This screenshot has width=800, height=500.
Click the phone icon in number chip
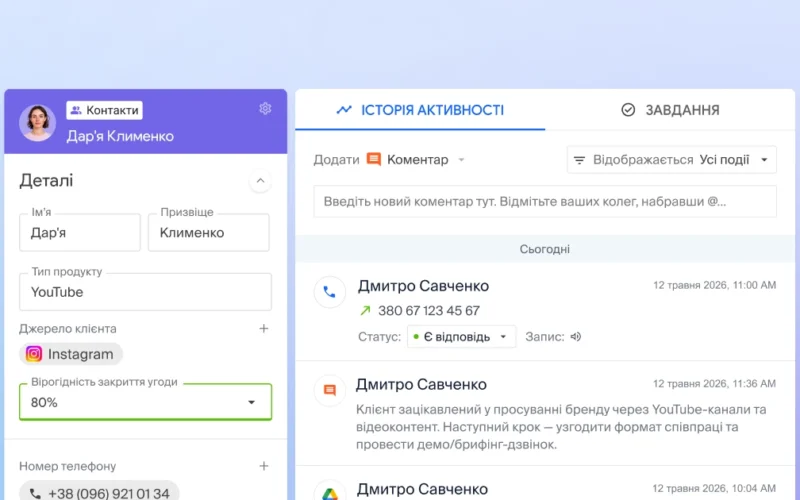pyautogui.click(x=35, y=493)
